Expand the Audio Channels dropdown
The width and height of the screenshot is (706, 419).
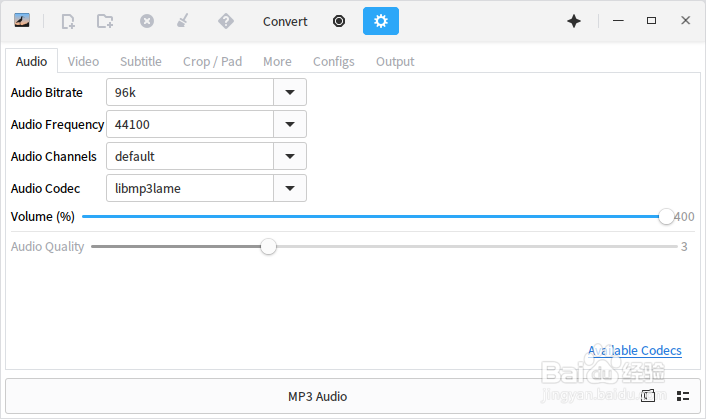(x=290, y=156)
